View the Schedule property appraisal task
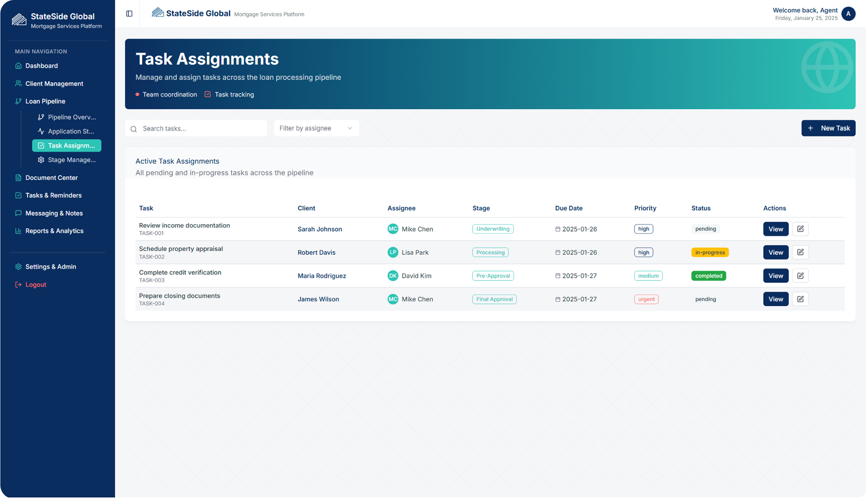The image size is (868, 499). [775, 252]
